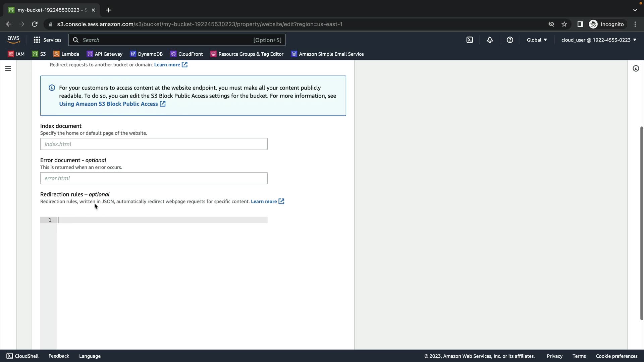
Task: Open CloudShell from the top toolbar
Action: 470,40
